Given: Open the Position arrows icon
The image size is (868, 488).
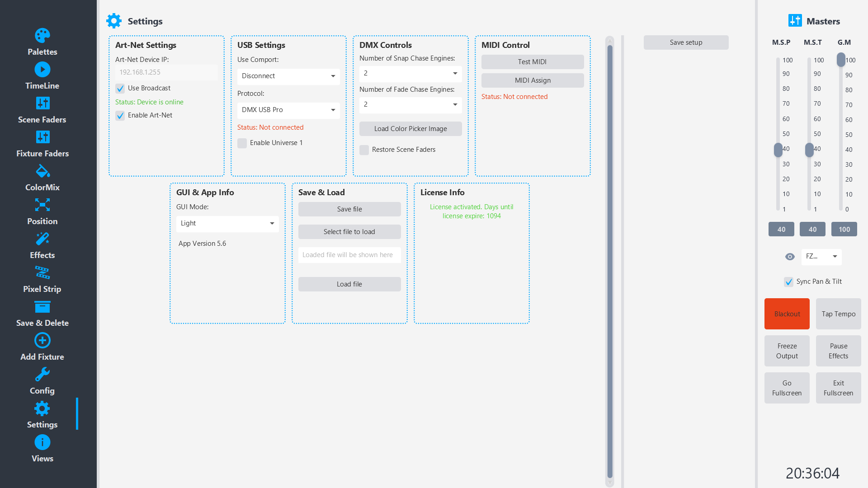Looking at the screenshot, I should coord(42,205).
